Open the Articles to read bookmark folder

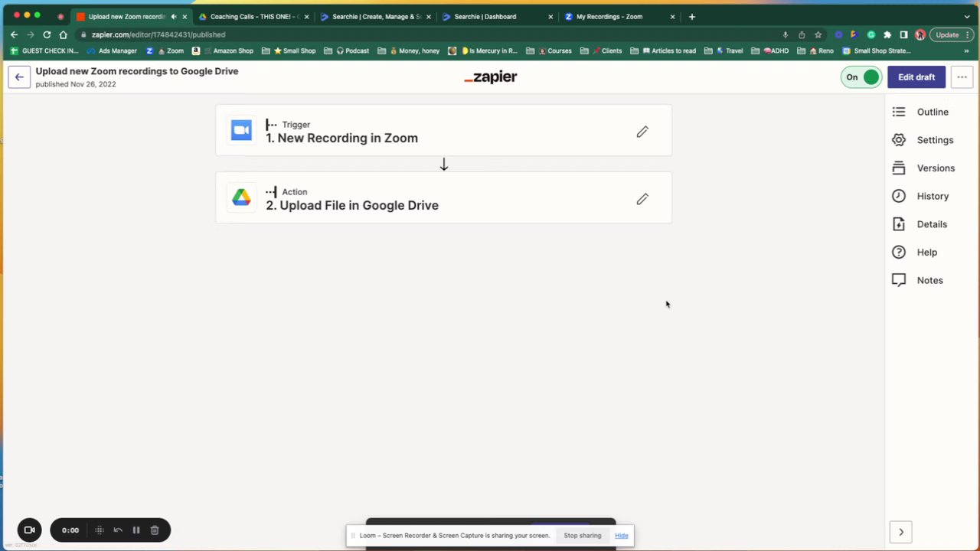pos(663,51)
